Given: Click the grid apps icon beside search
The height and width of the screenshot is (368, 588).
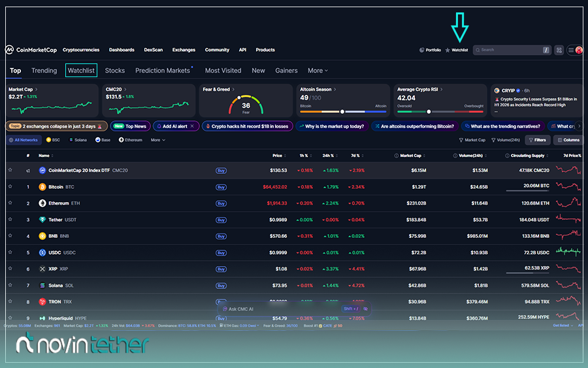Looking at the screenshot, I should [x=559, y=50].
